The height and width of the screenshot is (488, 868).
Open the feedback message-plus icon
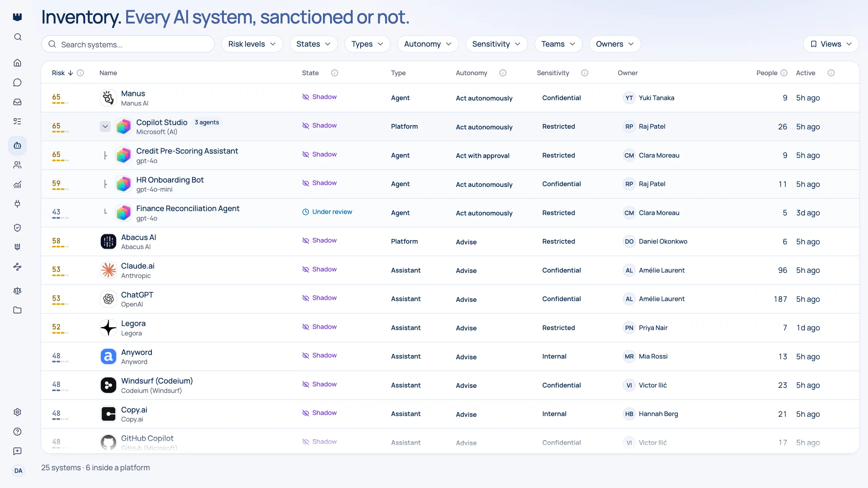click(x=17, y=451)
